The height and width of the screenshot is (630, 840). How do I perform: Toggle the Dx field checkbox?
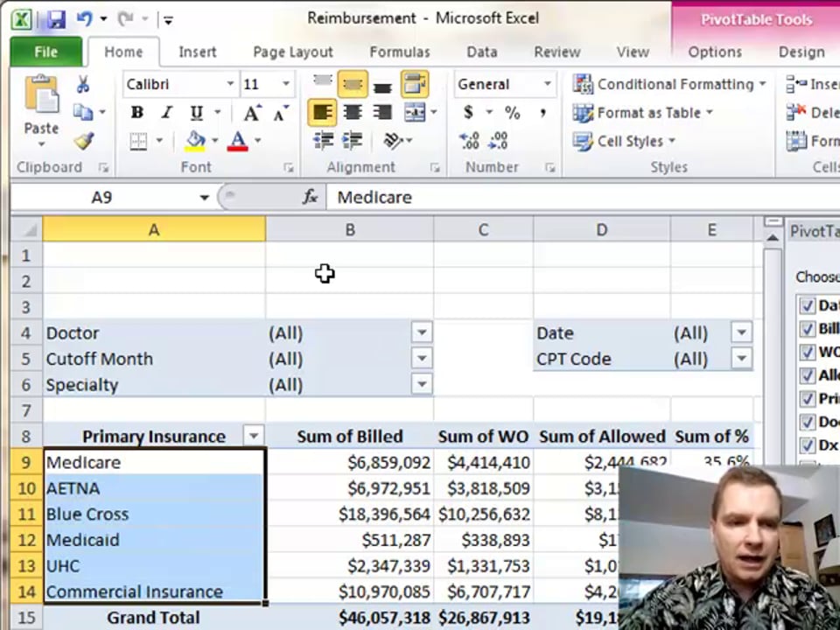[x=808, y=445]
